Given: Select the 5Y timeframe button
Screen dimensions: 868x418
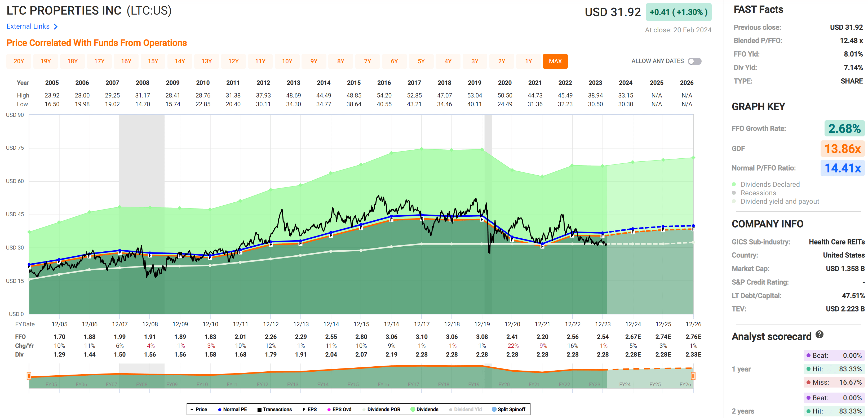Looking at the screenshot, I should pyautogui.click(x=421, y=61).
